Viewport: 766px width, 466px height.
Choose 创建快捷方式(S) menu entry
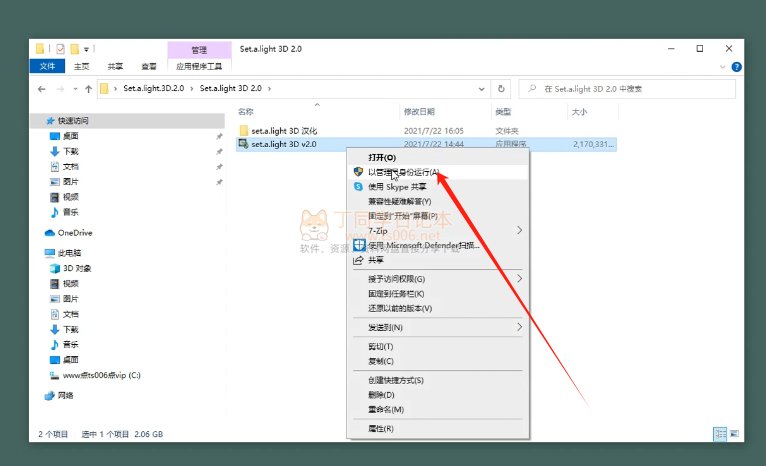(438, 380)
